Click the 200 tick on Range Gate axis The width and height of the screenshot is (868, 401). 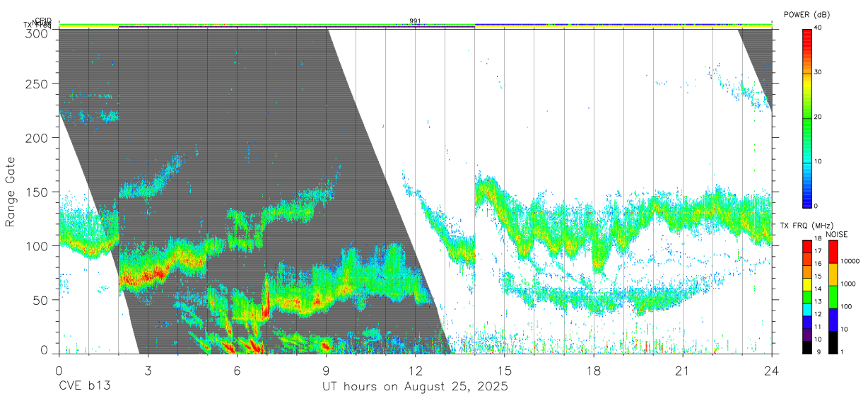tap(38, 138)
